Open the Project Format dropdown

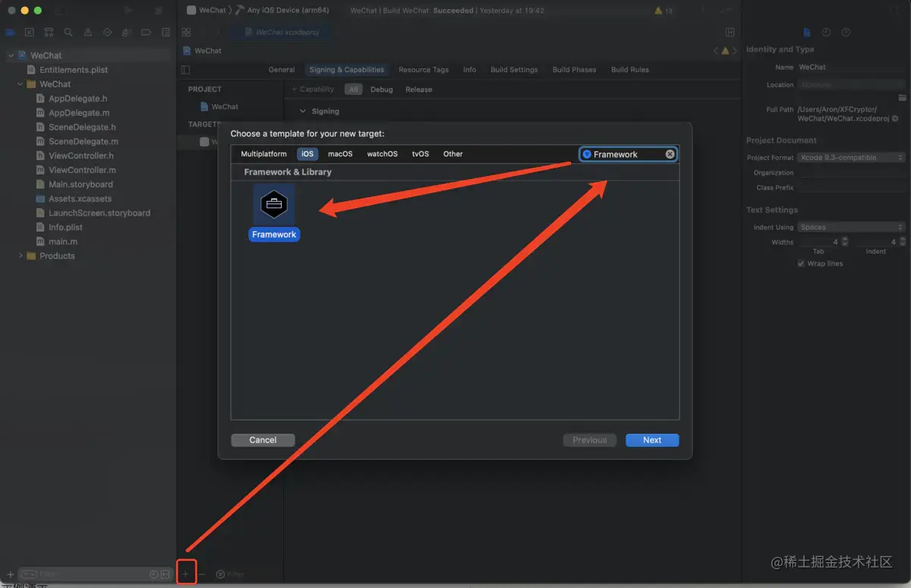pos(851,158)
